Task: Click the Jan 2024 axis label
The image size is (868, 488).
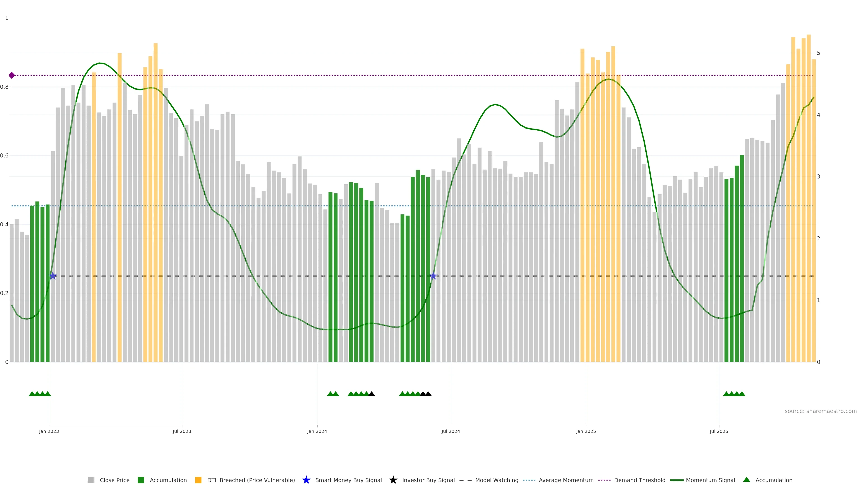Action: point(317,431)
